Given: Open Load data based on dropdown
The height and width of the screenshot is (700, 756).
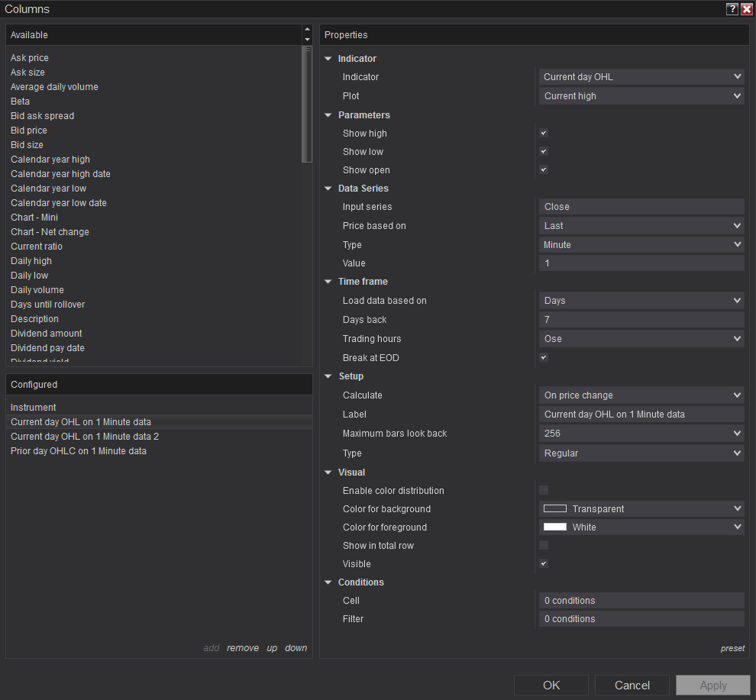Looking at the screenshot, I should (641, 300).
